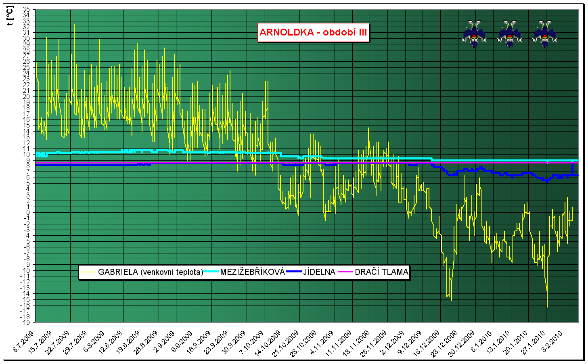Click the 35 value on temperature axis

26,9
